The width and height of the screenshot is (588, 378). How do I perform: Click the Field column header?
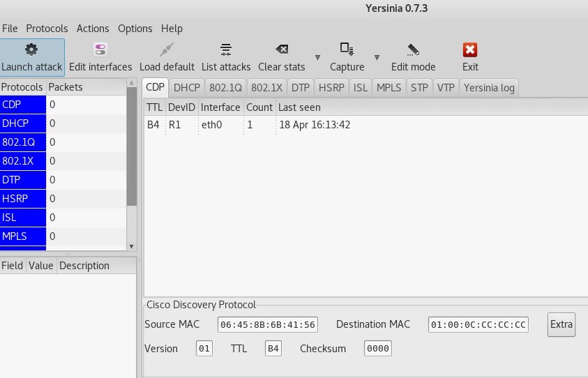coord(13,266)
